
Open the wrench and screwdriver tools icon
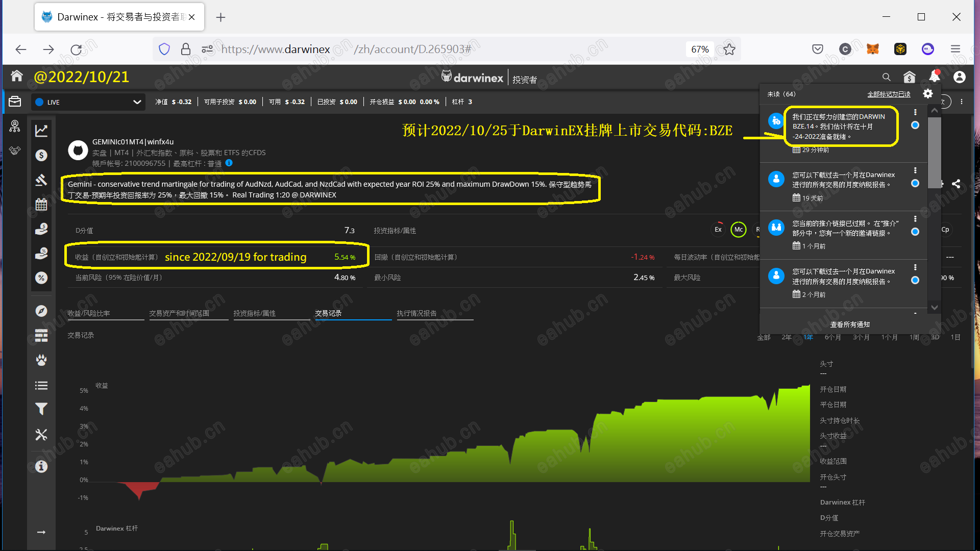click(41, 434)
